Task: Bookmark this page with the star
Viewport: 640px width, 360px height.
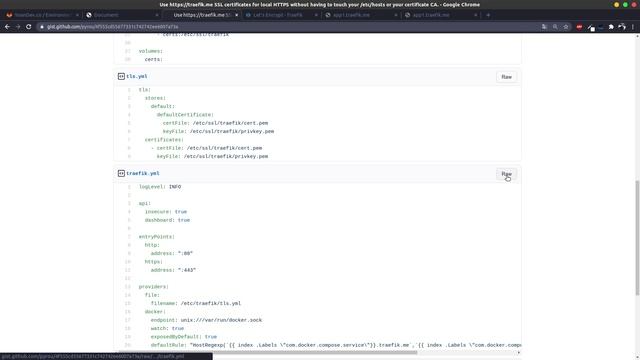Action: click(566, 27)
